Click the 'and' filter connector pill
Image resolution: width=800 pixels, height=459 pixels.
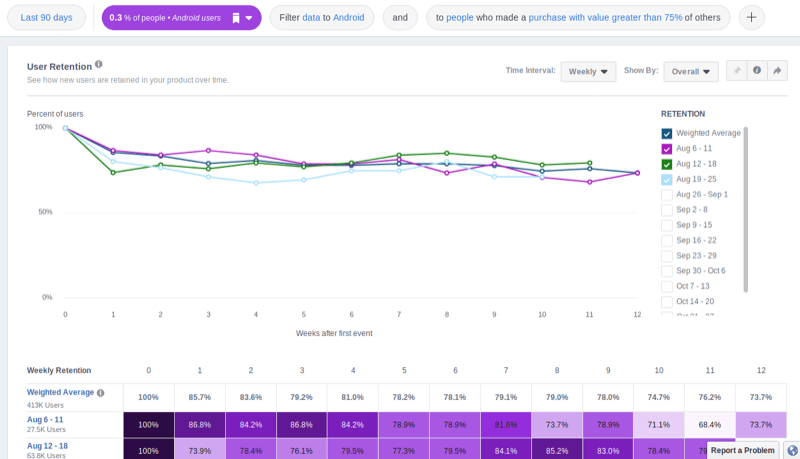(400, 18)
